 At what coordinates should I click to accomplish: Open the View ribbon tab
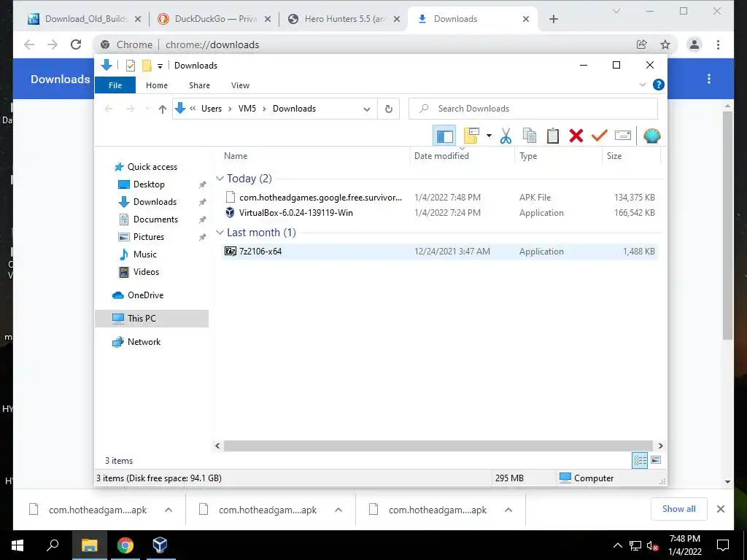(240, 85)
